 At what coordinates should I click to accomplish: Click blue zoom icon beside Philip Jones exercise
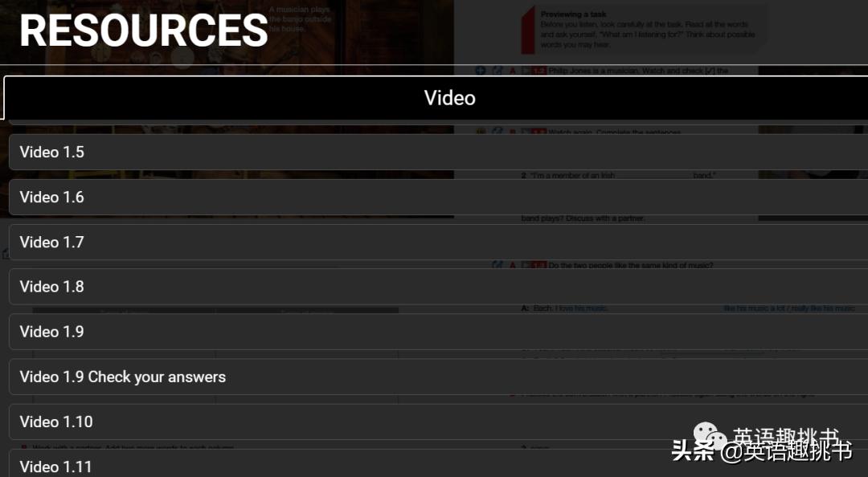click(x=480, y=71)
